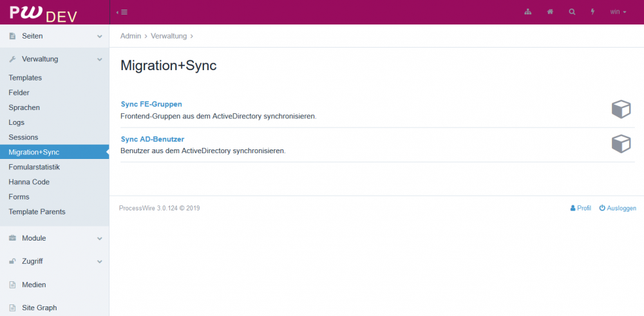644x316 pixels.
Task: Click the home icon in top bar
Action: point(550,12)
